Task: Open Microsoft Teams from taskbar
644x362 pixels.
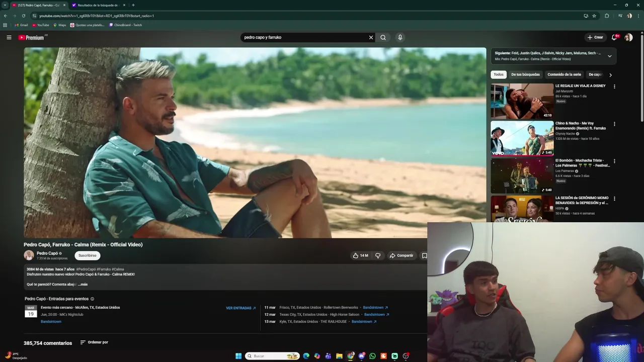Action: [x=328, y=356]
